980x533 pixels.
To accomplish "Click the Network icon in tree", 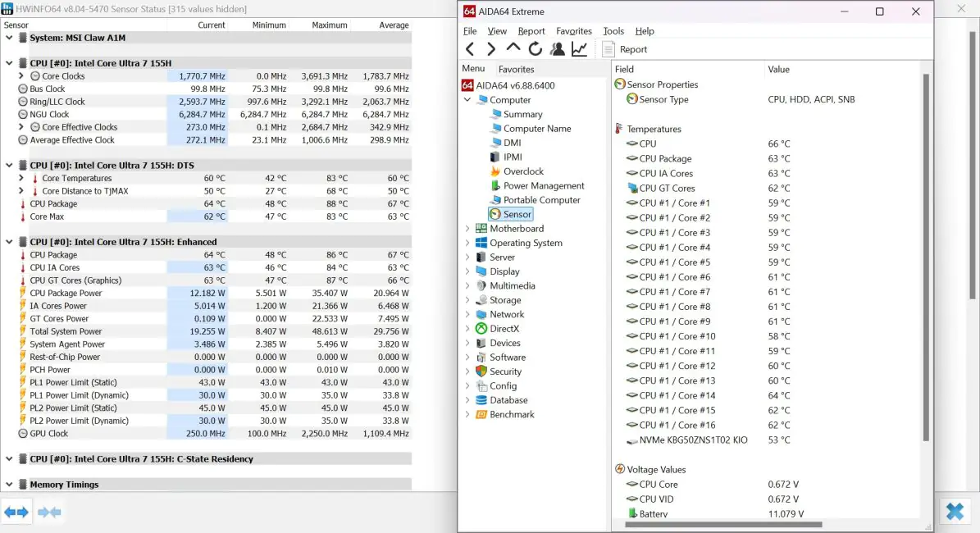I will point(481,315).
